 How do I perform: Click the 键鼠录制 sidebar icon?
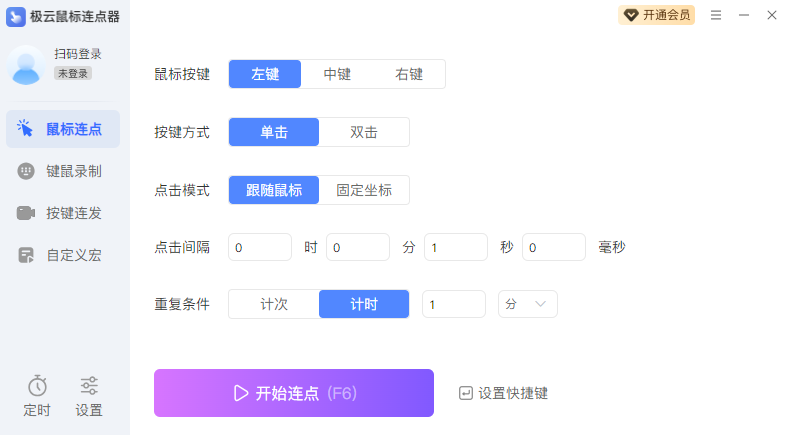26,171
